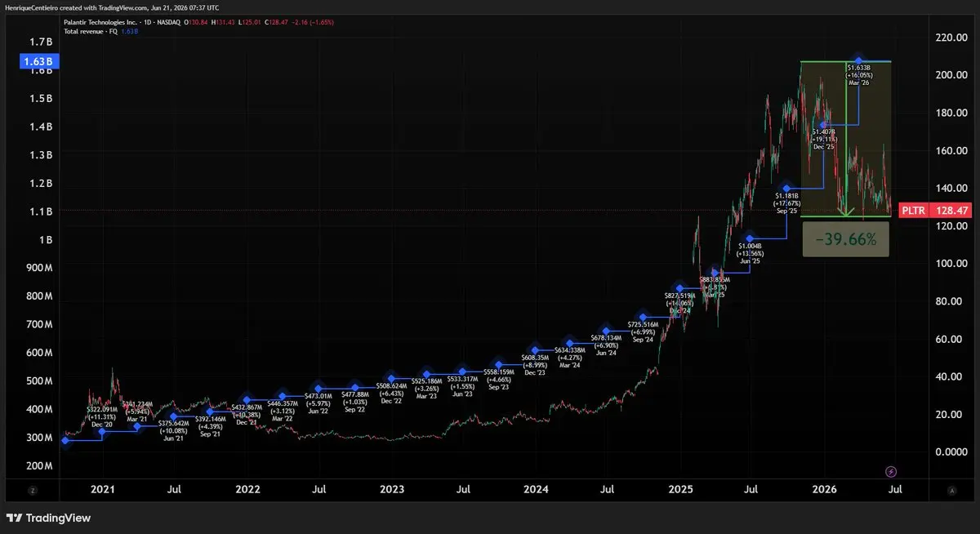Screen dimensions: 980x534
Task: Click the circled Z icon at the time axis
Action: tap(33, 490)
